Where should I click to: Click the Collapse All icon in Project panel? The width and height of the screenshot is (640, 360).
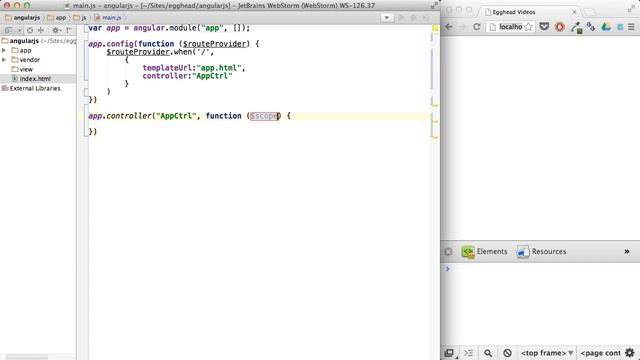point(41,30)
